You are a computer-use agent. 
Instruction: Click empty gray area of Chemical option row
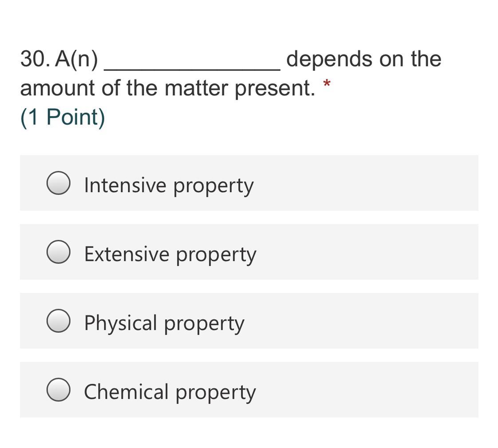tap(365, 389)
